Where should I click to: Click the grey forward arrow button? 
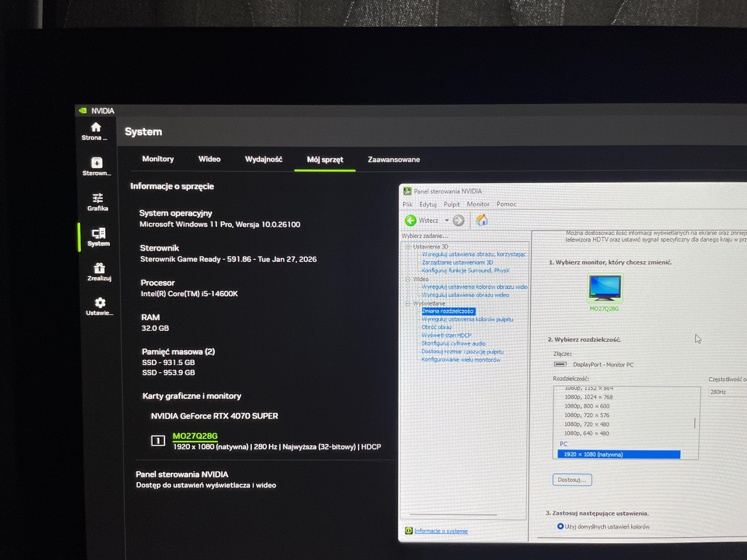coord(458,220)
